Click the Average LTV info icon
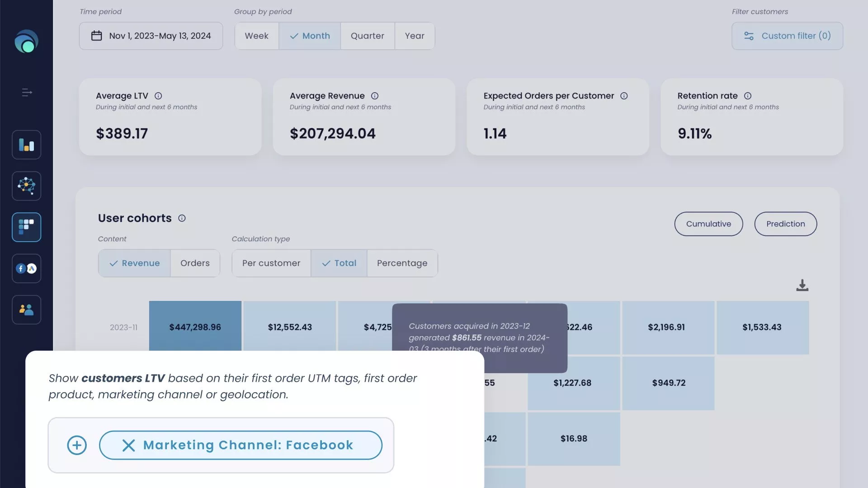The image size is (868, 488). pyautogui.click(x=158, y=96)
